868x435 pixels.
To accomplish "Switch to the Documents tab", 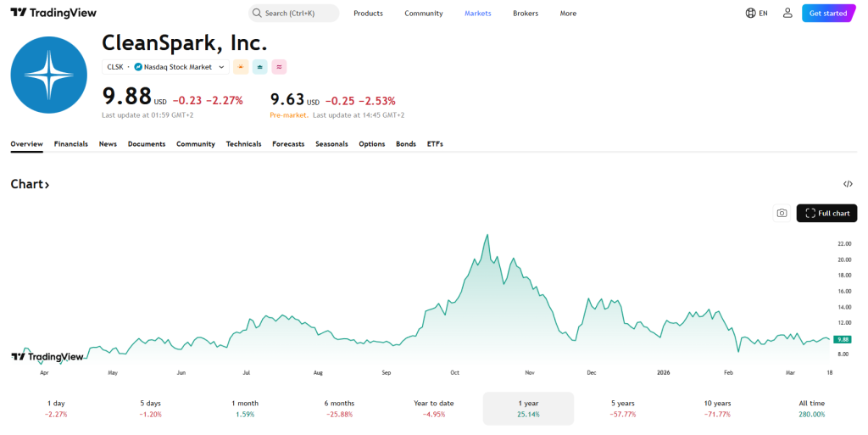I will [x=147, y=144].
